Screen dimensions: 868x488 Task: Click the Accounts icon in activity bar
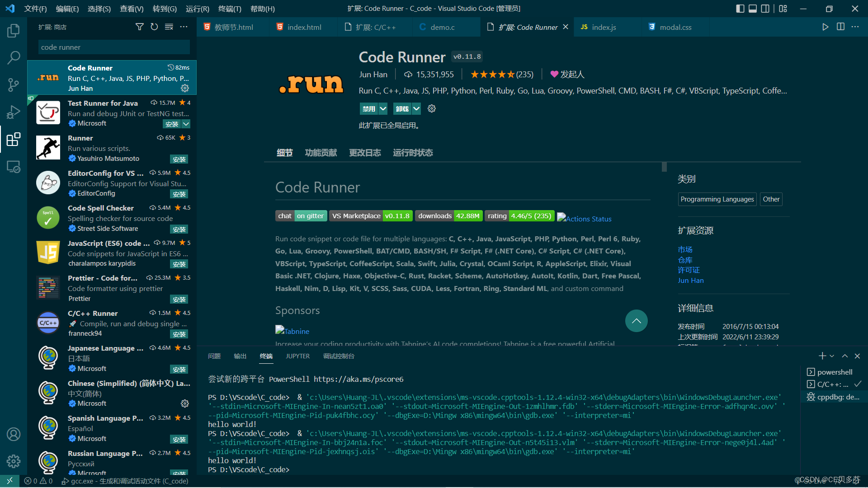point(14,434)
